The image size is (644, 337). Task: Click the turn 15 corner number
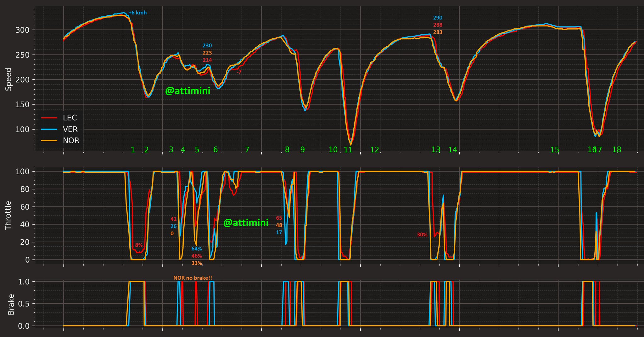555,150
